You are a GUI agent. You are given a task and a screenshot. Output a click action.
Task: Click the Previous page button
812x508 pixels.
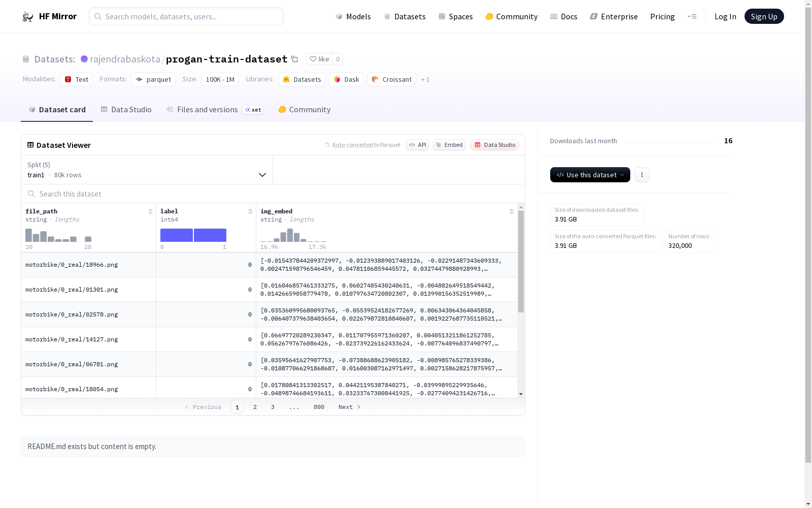pos(203,407)
